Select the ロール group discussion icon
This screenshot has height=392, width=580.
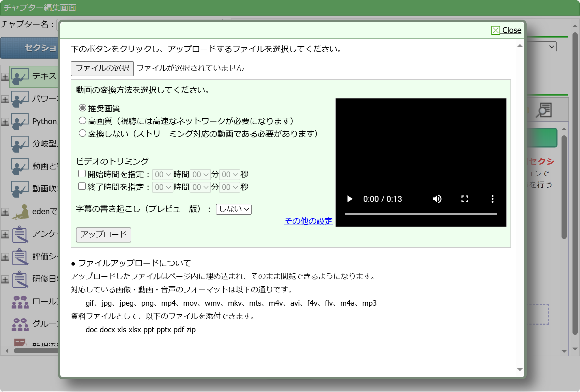coord(20,302)
